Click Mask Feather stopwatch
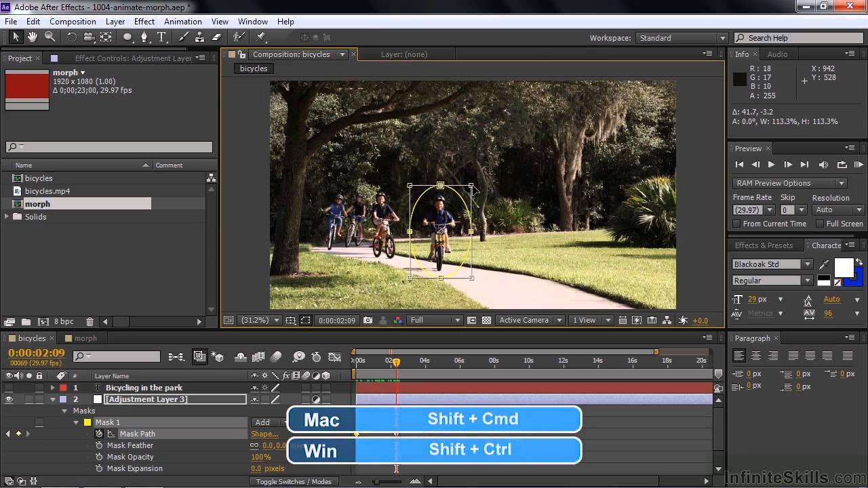The height and width of the screenshot is (488, 868). (x=100, y=445)
